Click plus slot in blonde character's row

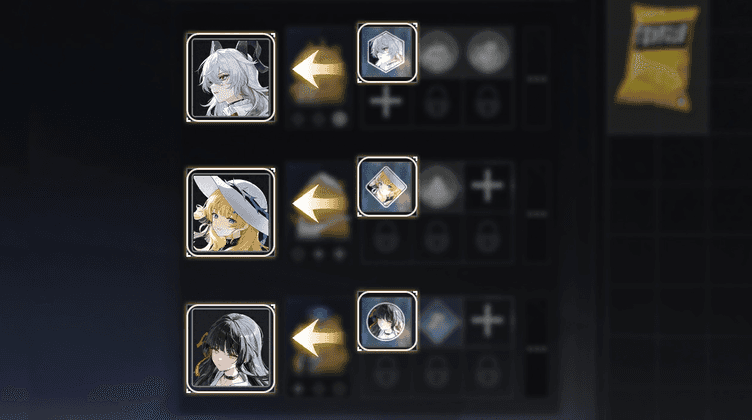487,186
